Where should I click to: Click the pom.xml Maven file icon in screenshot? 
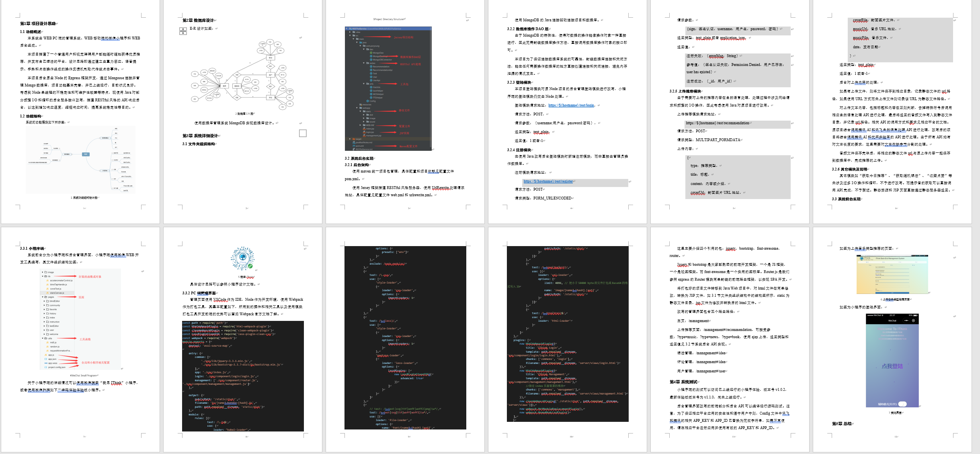[354, 146]
